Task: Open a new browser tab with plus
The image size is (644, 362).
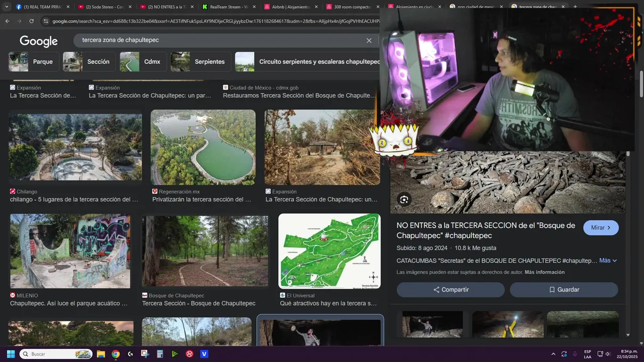Action: tap(575, 7)
